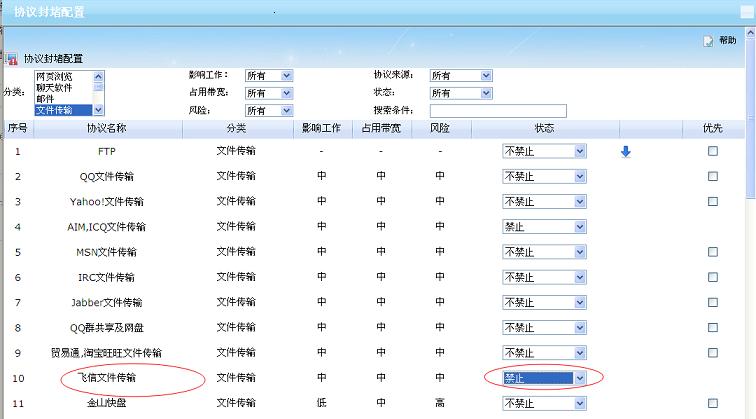Tick 优先 checkbox for QQ文件传输
Viewport: 756px width, 419px height.
[x=712, y=176]
